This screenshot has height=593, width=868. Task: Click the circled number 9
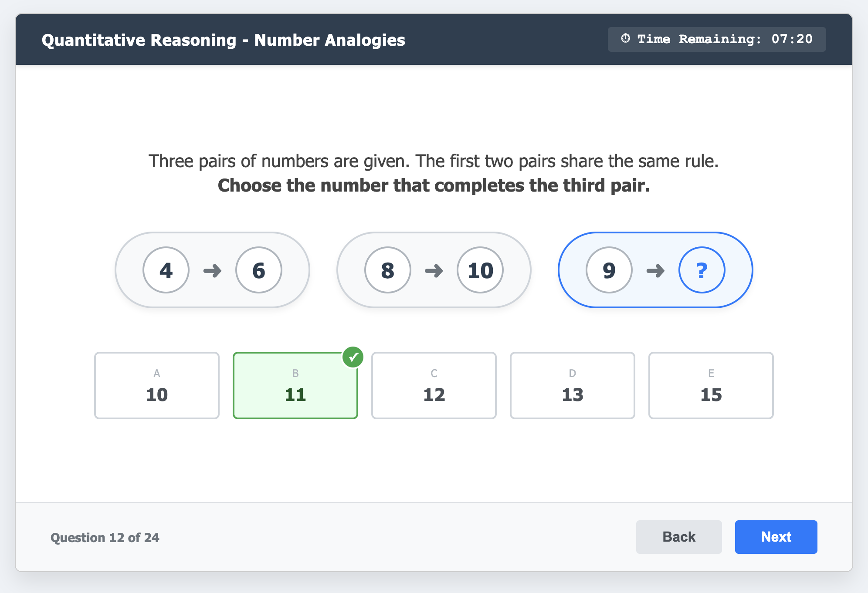609,270
